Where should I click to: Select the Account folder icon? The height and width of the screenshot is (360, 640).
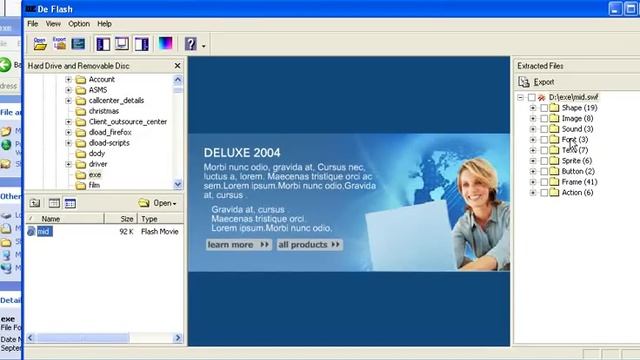click(x=81, y=79)
